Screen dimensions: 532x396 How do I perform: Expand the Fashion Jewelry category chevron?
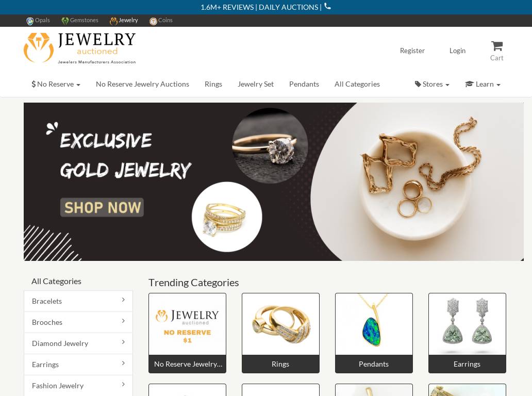click(x=123, y=384)
